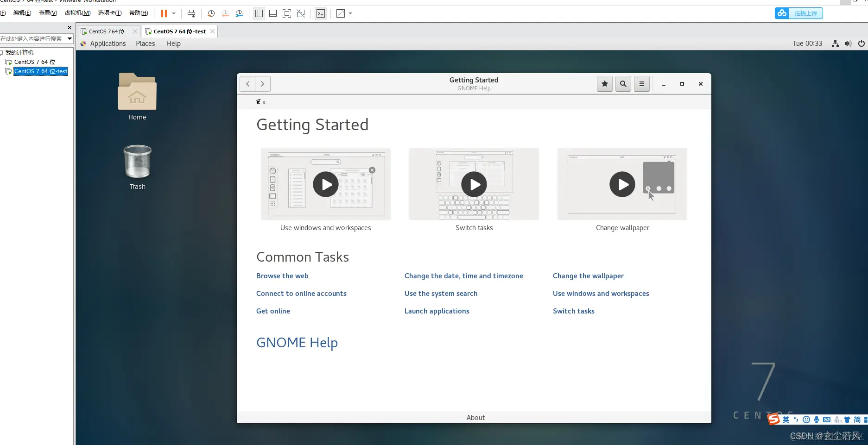Switch to the CentOS 7 64 位 tab

(107, 31)
